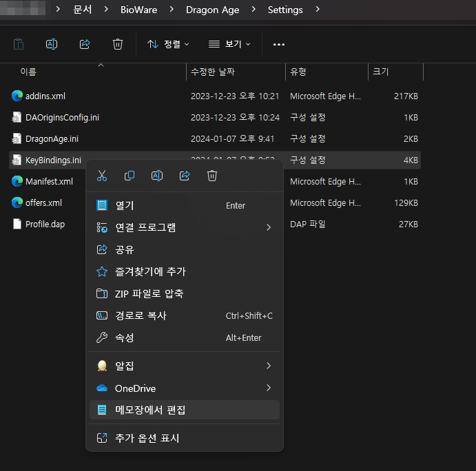Expand the OneDrive submenu
The width and height of the screenshot is (476, 471).
pyautogui.click(x=185, y=388)
